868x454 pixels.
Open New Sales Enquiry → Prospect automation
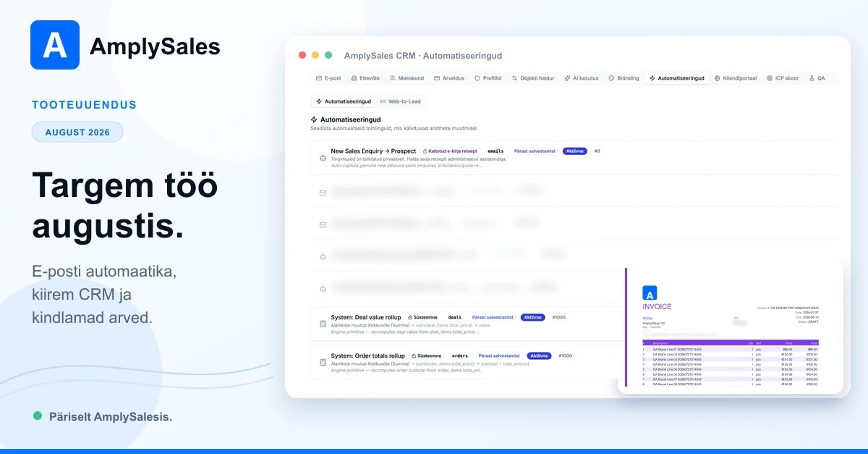pos(373,151)
